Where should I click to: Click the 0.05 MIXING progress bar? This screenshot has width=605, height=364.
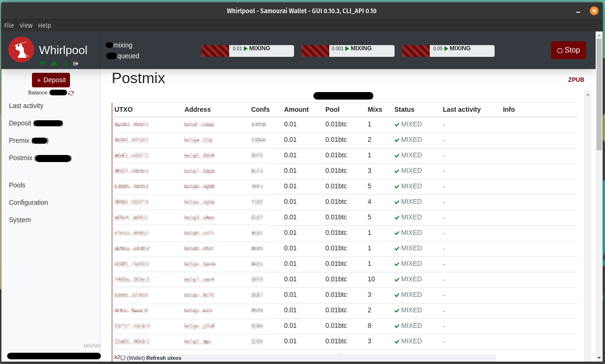(448, 51)
